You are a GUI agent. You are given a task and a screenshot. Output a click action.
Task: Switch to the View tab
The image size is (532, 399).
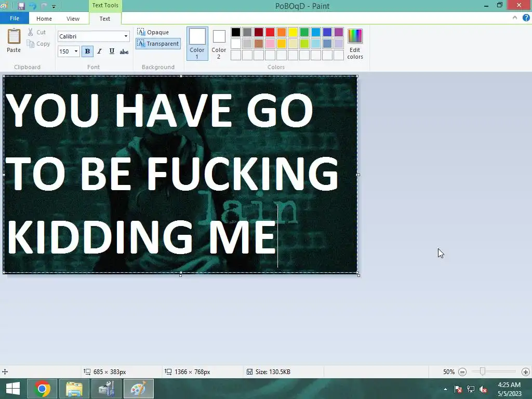point(73,19)
